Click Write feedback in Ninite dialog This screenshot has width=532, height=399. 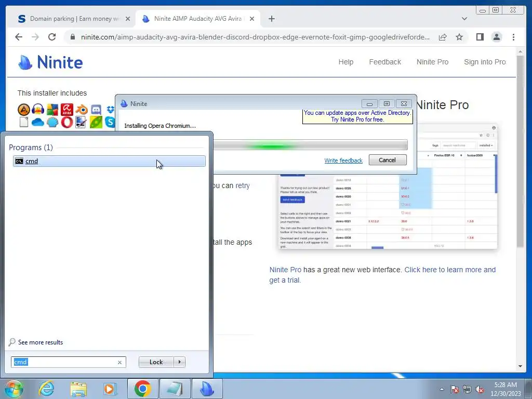[343, 161]
